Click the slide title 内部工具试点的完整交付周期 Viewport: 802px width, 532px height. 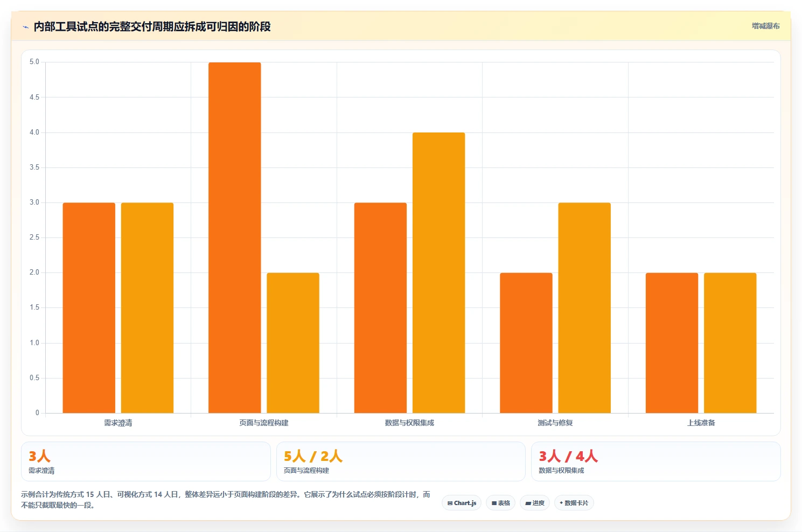coord(152,27)
